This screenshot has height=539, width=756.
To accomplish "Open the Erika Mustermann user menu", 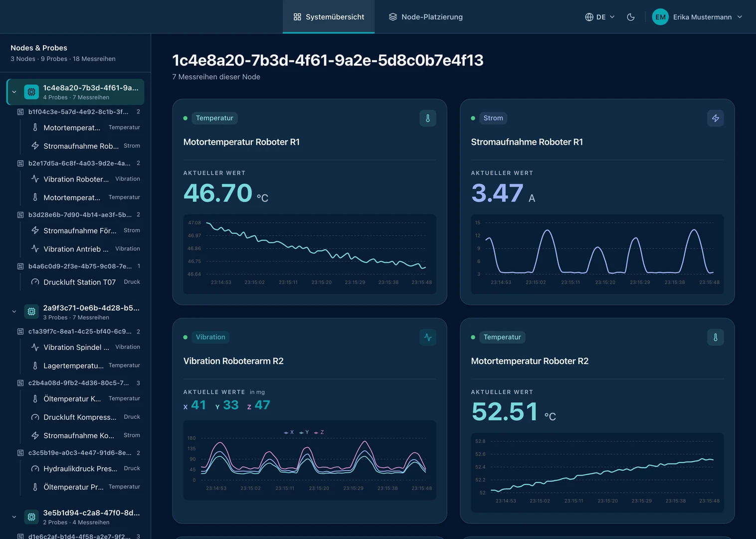I will coord(697,17).
